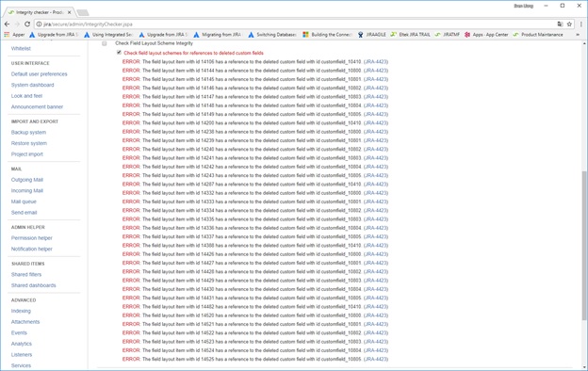This screenshot has width=588, height=371.
Task: Open Services page in sidebar
Action: point(21,365)
